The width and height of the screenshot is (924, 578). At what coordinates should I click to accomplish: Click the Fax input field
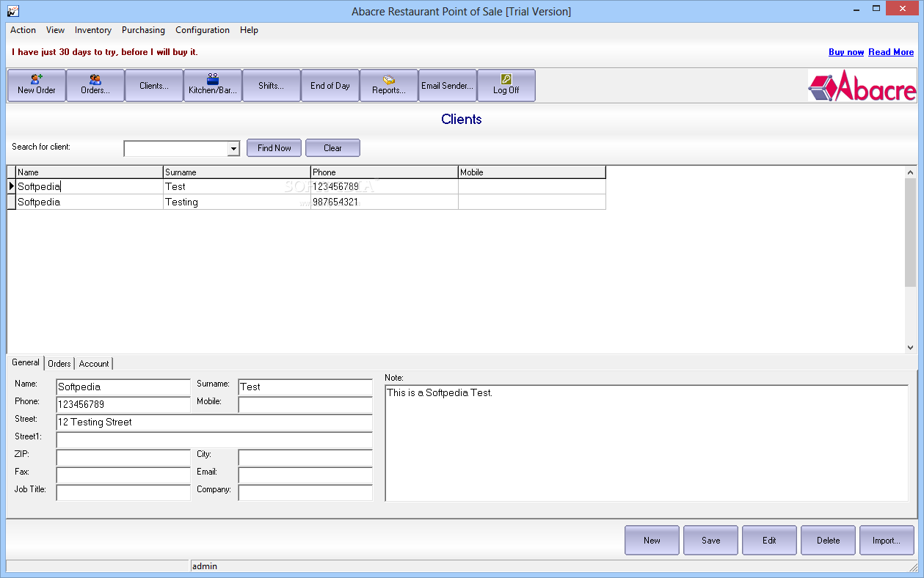coord(123,475)
